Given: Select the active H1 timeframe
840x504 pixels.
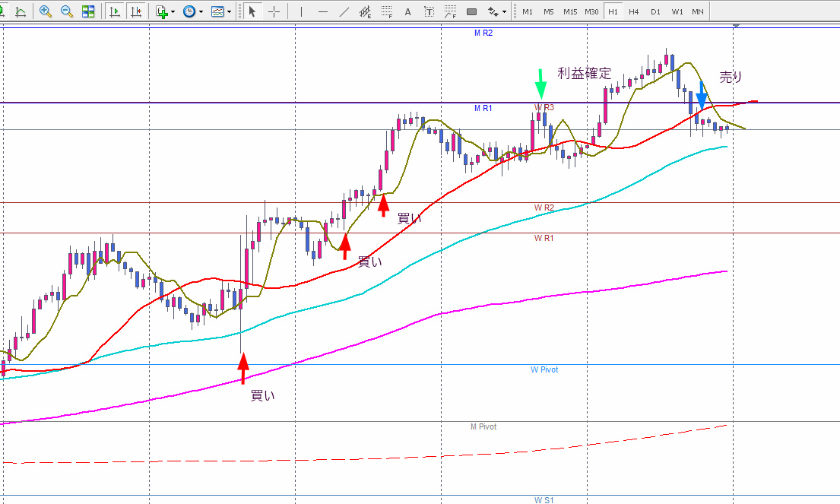Looking at the screenshot, I should pyautogui.click(x=613, y=11).
